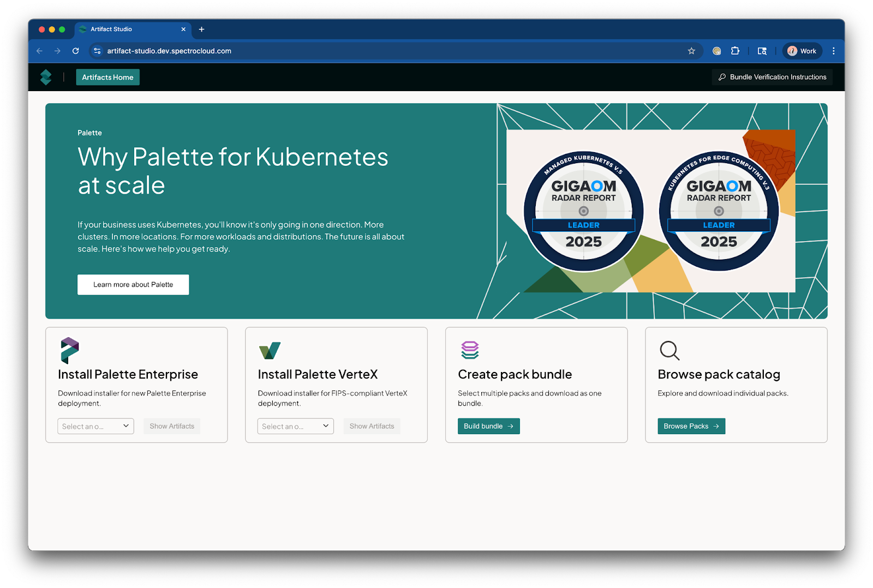This screenshot has height=588, width=873.
Task: Open the browser extensions puzzle icon
Action: pyautogui.click(x=735, y=51)
